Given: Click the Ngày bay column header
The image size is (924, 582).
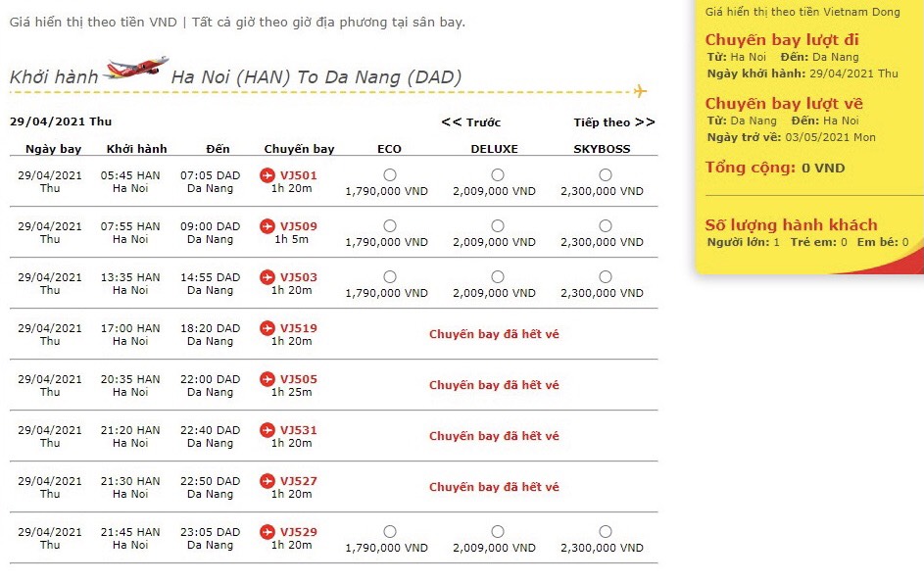Looking at the screenshot, I should pyautogui.click(x=53, y=149).
